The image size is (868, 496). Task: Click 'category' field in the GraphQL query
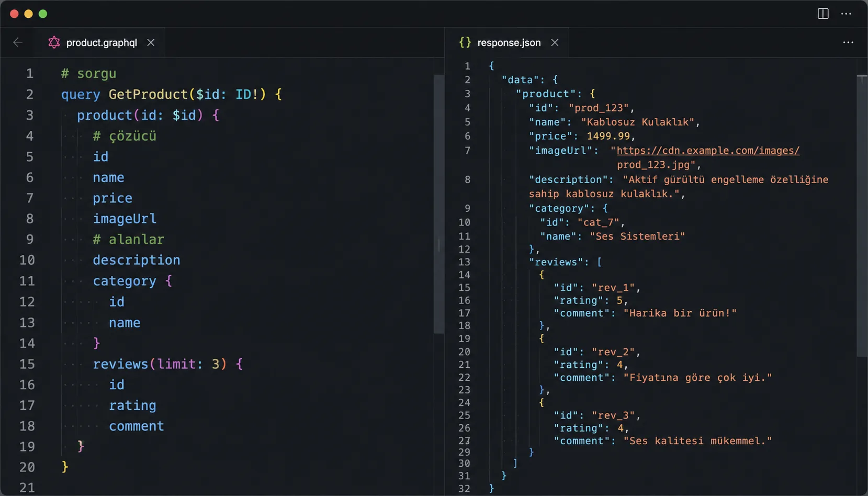[125, 281]
